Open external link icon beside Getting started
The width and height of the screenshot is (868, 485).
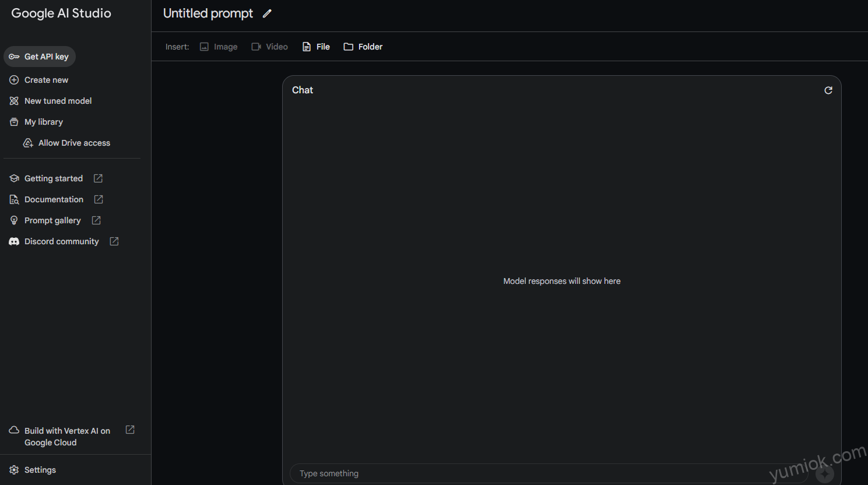click(x=98, y=178)
